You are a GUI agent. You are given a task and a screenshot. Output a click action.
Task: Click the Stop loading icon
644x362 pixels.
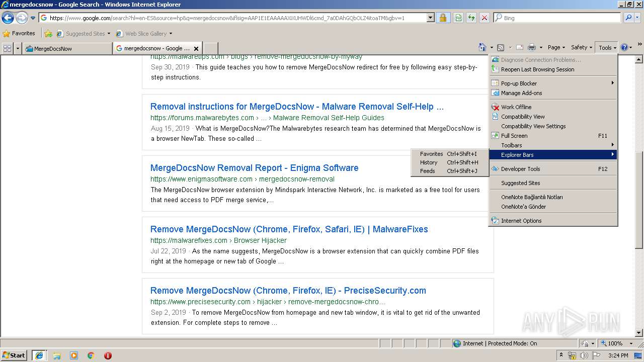(484, 18)
